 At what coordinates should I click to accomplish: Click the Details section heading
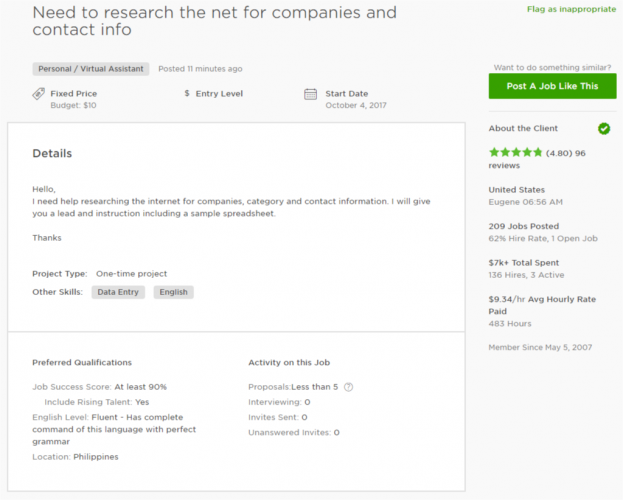click(52, 154)
